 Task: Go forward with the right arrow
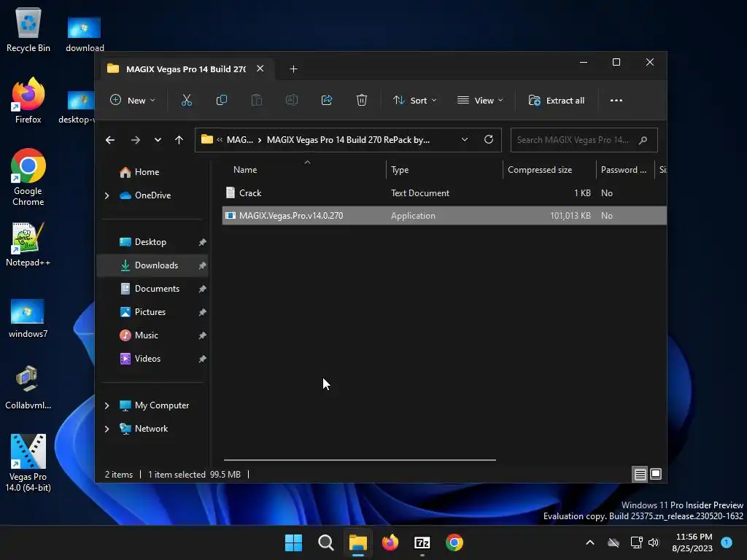click(x=135, y=140)
